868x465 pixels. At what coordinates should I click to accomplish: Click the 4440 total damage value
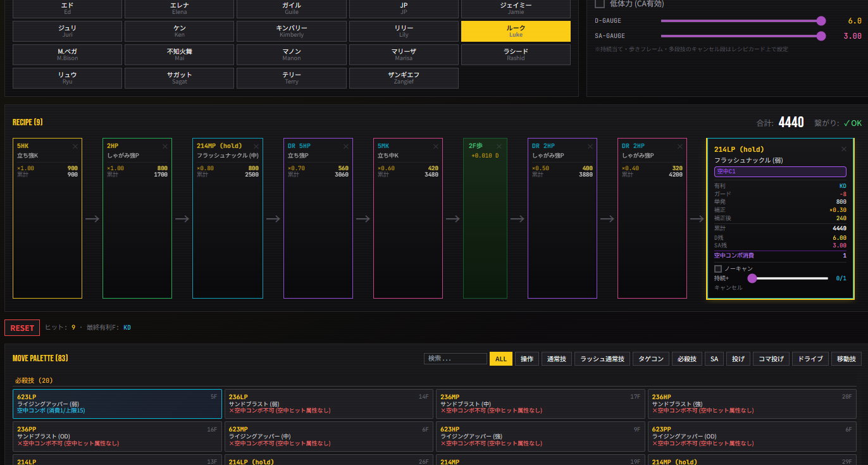[x=791, y=122]
